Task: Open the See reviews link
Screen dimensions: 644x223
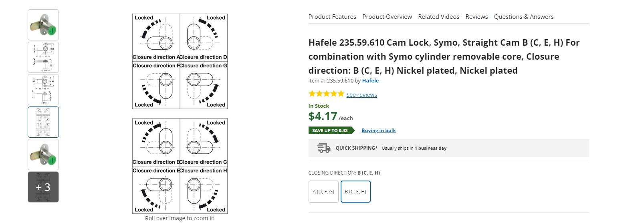Action: 361,95
